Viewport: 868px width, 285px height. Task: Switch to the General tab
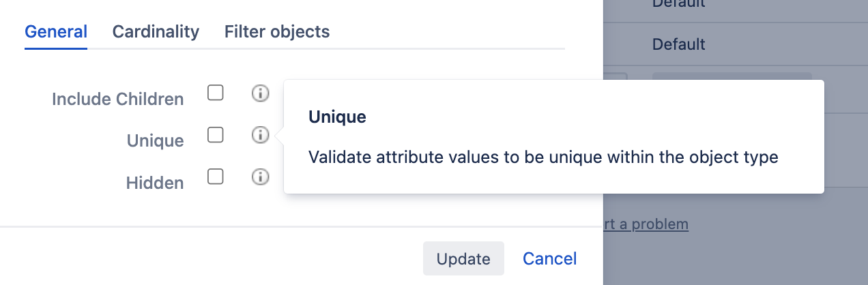tap(56, 32)
